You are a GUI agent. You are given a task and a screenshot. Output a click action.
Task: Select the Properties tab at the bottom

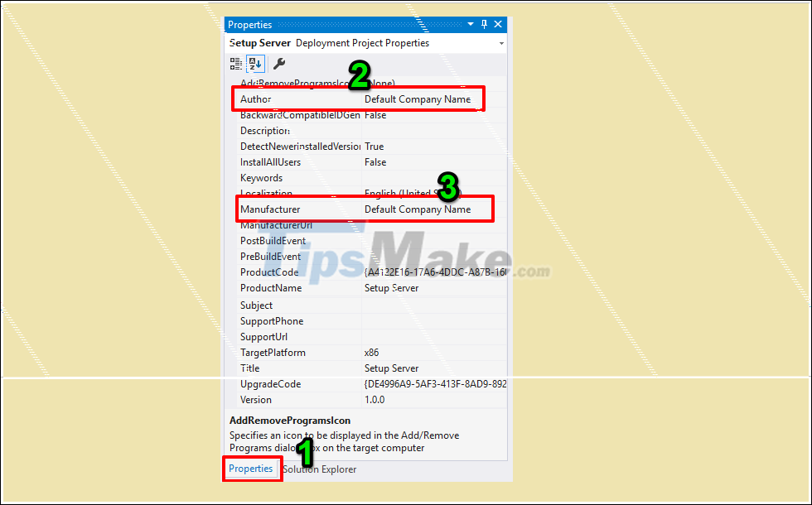(x=251, y=469)
